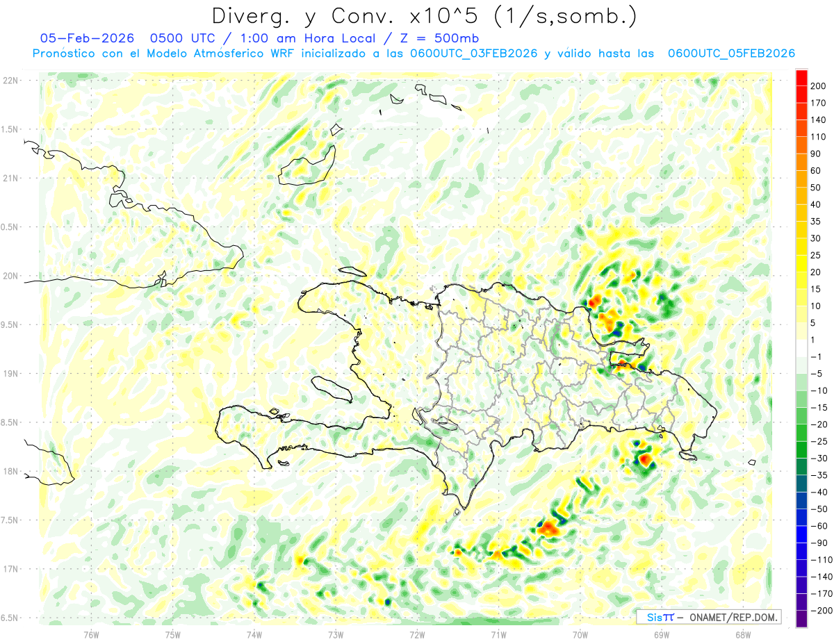Click the '74W' longitude label
Screen dimensions: 834x644
pos(254,634)
